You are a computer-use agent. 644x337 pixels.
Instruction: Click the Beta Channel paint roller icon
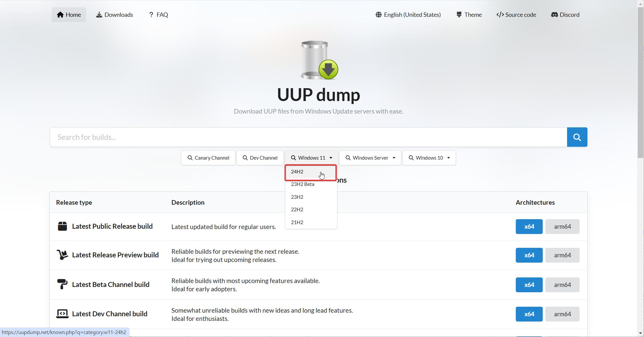pos(62,284)
